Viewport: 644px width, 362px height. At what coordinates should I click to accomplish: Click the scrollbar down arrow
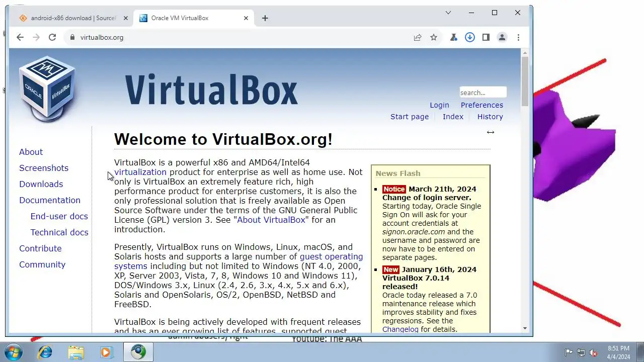pyautogui.click(x=525, y=328)
